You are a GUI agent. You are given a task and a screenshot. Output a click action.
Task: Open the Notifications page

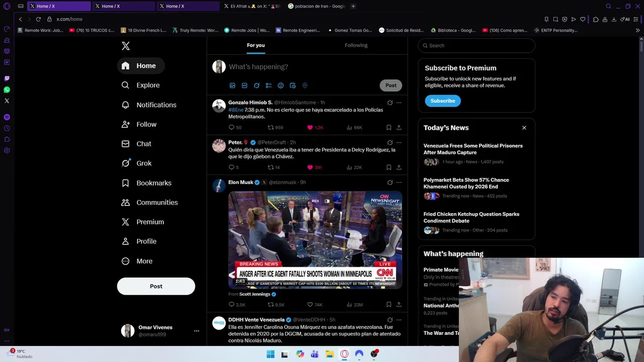pyautogui.click(x=149, y=105)
